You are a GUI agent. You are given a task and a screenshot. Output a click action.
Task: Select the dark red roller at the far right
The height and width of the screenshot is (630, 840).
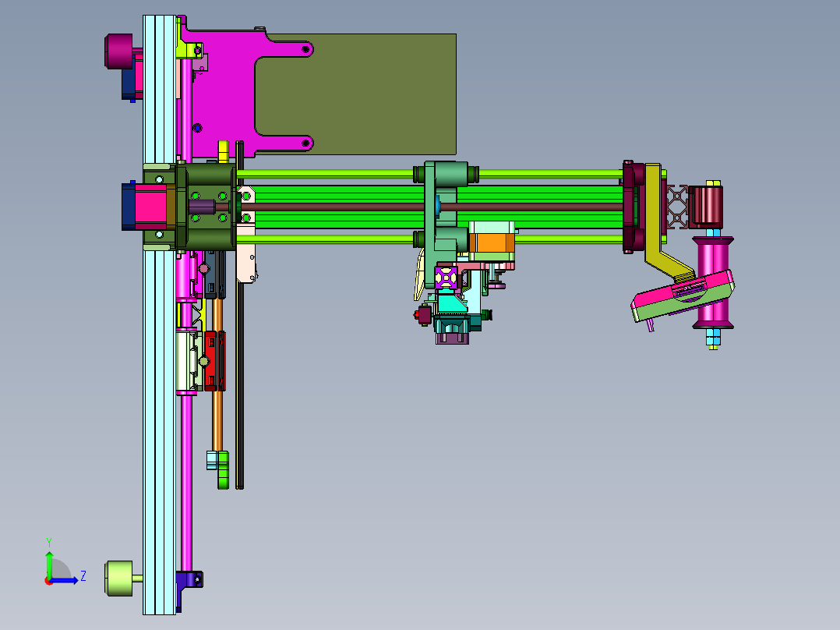pos(705,205)
